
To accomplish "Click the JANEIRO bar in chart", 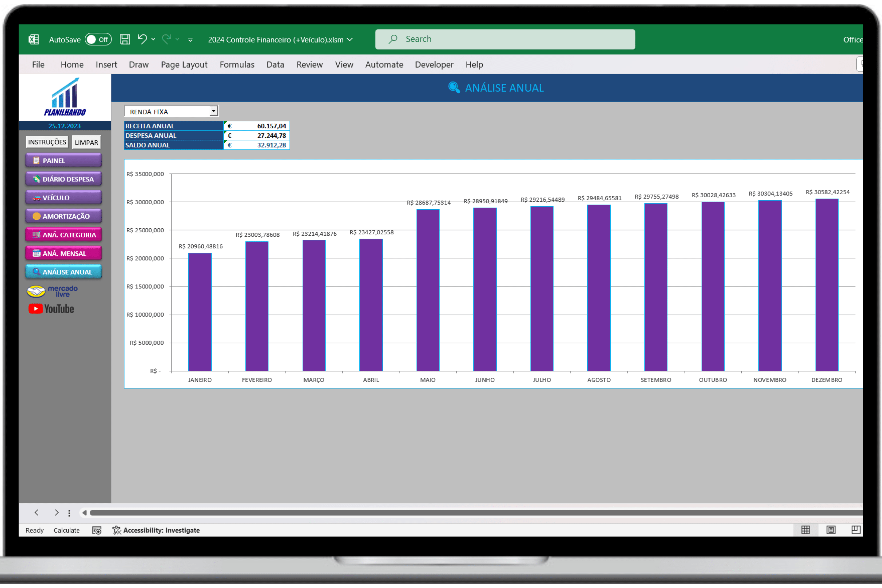I will 200,312.
